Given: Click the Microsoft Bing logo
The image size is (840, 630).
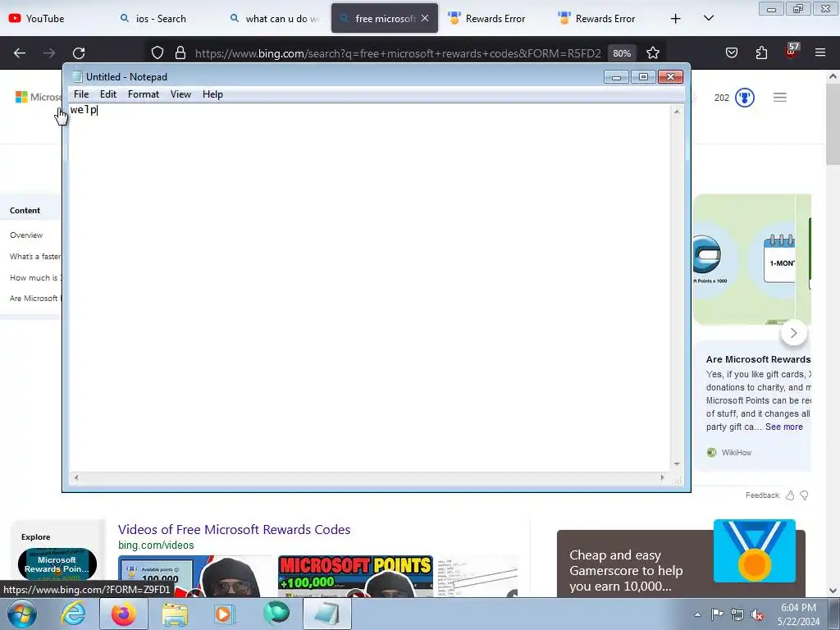Looking at the screenshot, I should (39, 97).
